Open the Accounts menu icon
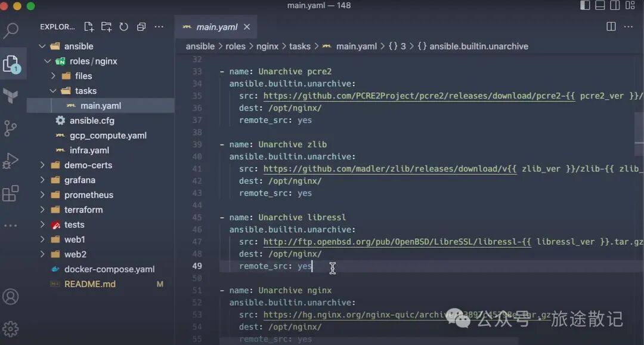 (10, 297)
